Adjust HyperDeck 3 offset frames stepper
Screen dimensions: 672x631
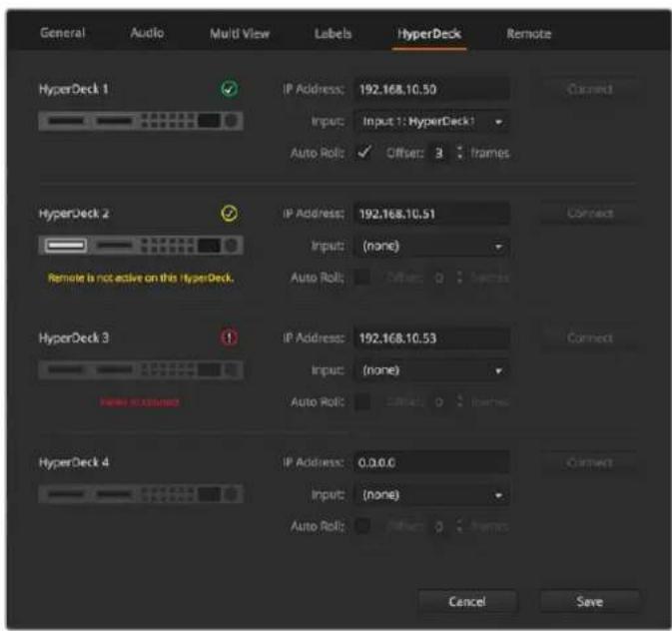click(x=459, y=401)
